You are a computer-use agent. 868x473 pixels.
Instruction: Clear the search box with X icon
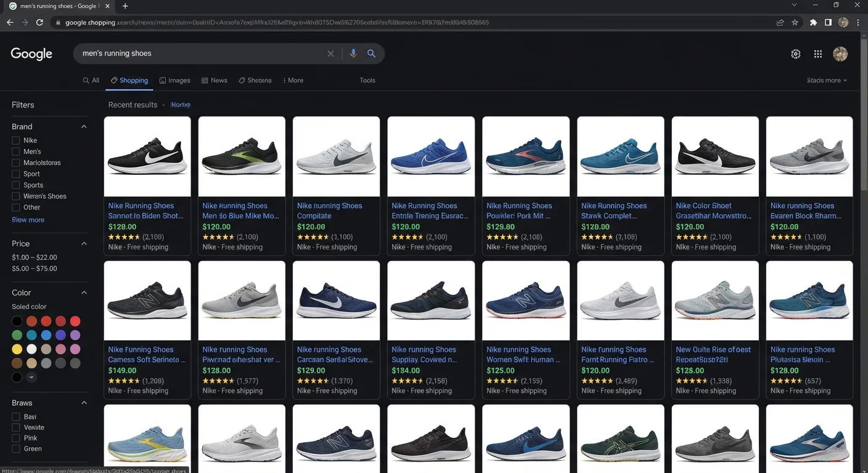click(x=330, y=54)
